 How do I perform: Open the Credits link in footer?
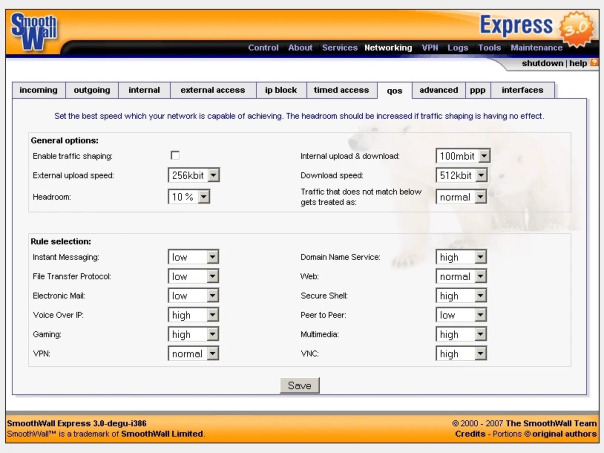pos(470,434)
